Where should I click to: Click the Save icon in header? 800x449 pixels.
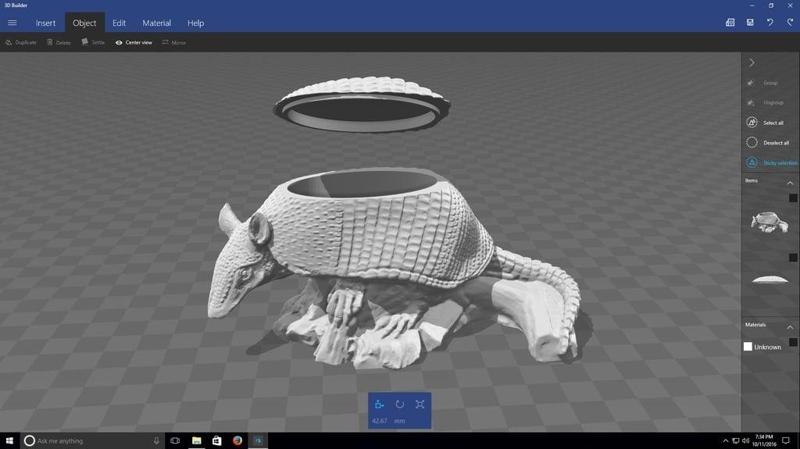(750, 22)
